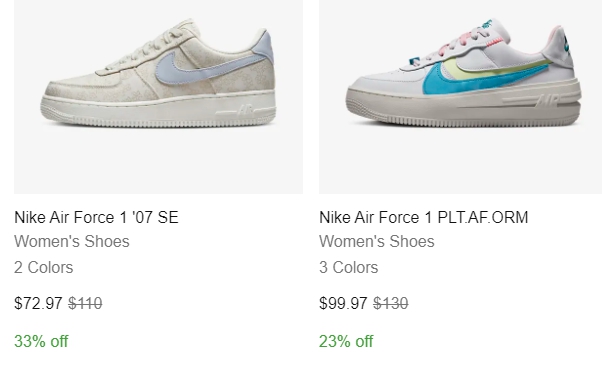Image resolution: width=602 pixels, height=367 pixels.
Task: Click the Nike Air Force 1 '07 SE title
Action: pos(96,218)
